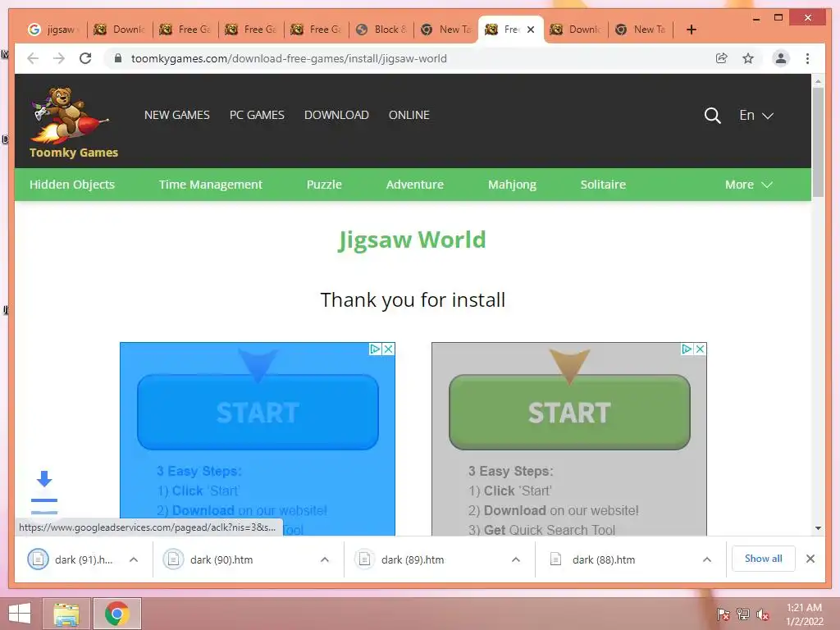Open the NEW GAMES menu item
This screenshot has height=630, width=840.
tap(177, 115)
